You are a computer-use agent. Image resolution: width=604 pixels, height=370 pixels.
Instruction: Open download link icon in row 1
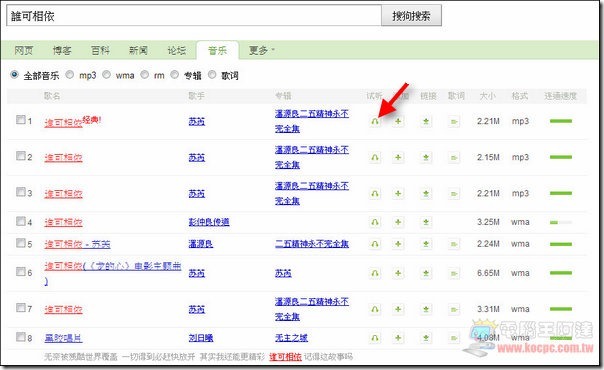(426, 121)
